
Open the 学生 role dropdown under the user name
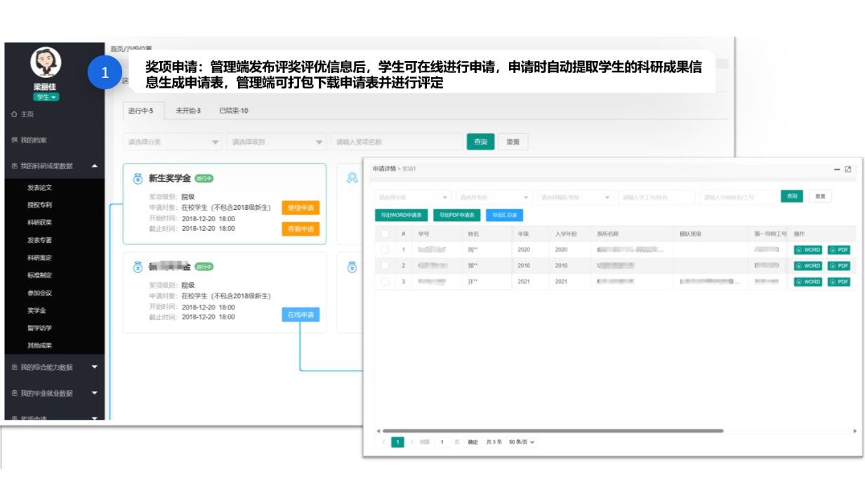coord(46,97)
